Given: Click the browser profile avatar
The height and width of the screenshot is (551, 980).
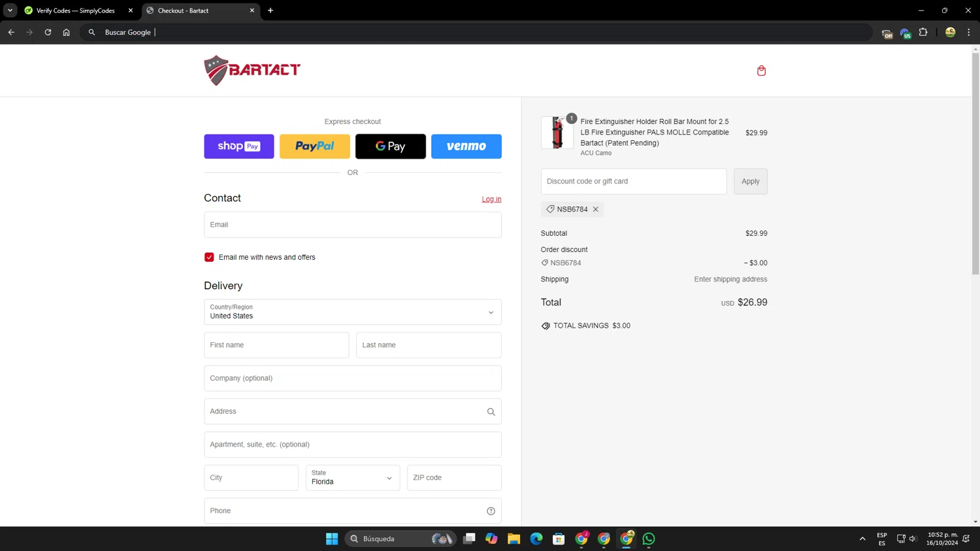Looking at the screenshot, I should pos(951,32).
